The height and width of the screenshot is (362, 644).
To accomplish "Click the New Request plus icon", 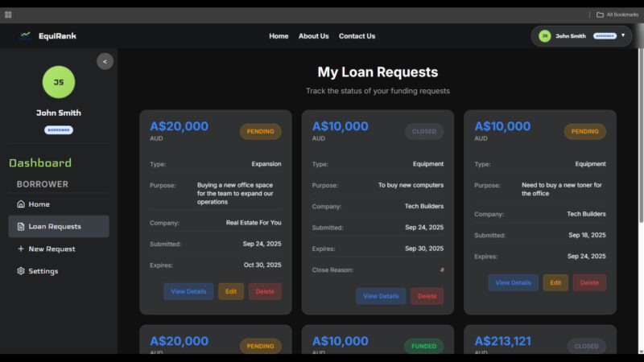I will [21, 249].
